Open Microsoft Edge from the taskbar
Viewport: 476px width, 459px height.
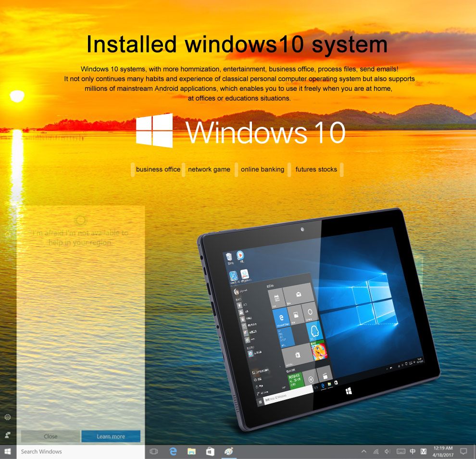click(x=173, y=451)
